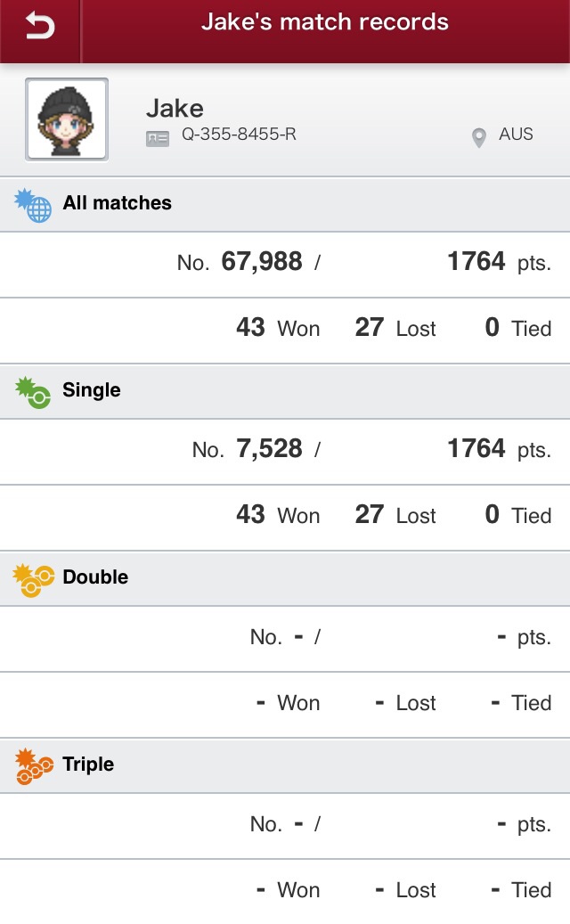Screen dimensions: 570x924
Task: Tap the 43 Won count under All matches
Action: [x=277, y=328]
